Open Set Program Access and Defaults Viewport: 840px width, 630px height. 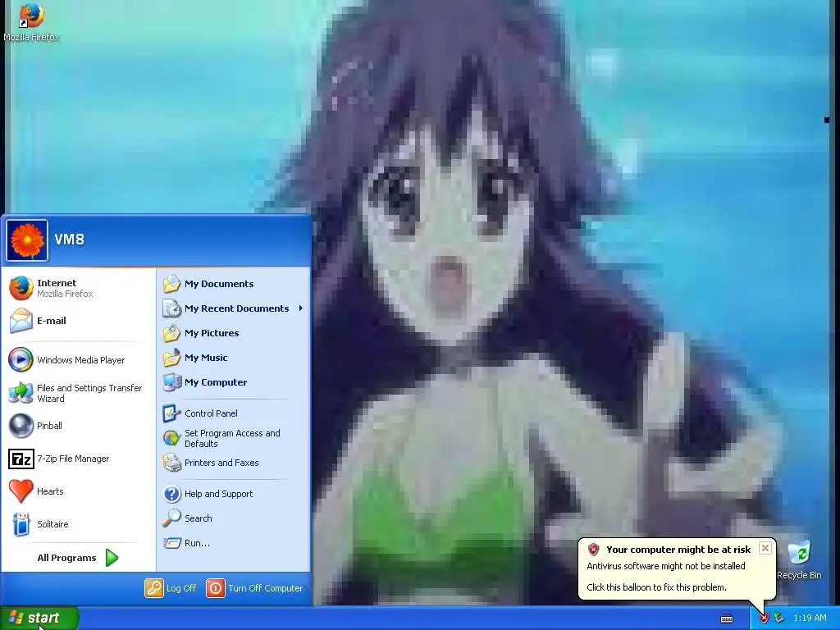[x=234, y=438]
